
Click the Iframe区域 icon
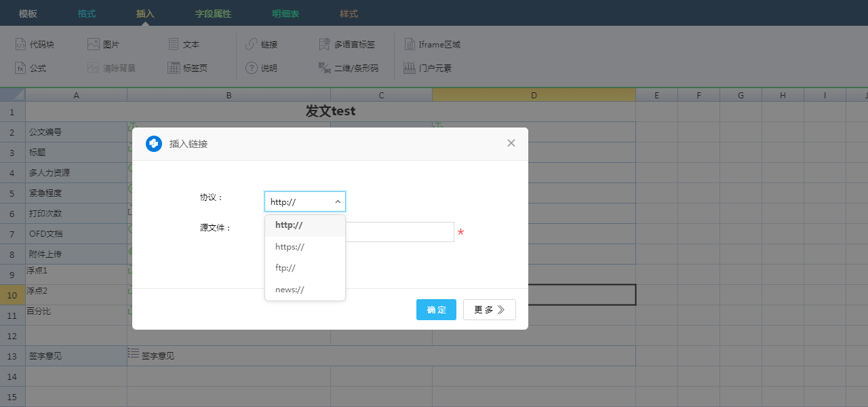(410, 45)
